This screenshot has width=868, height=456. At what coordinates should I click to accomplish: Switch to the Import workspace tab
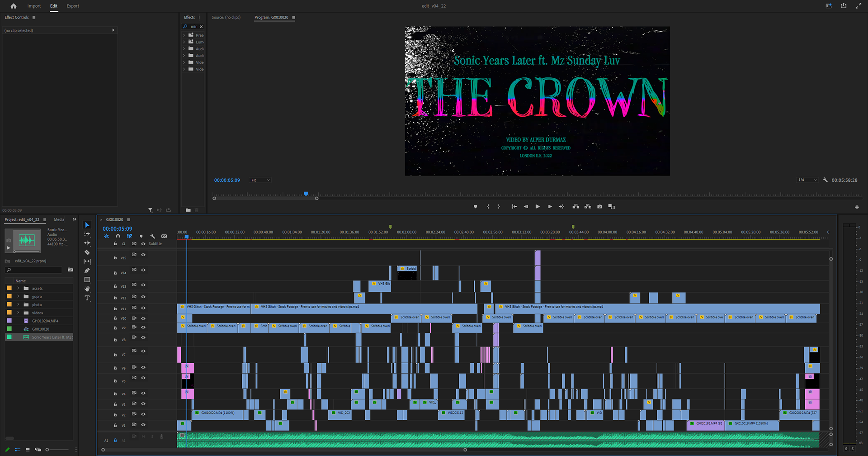pos(34,6)
